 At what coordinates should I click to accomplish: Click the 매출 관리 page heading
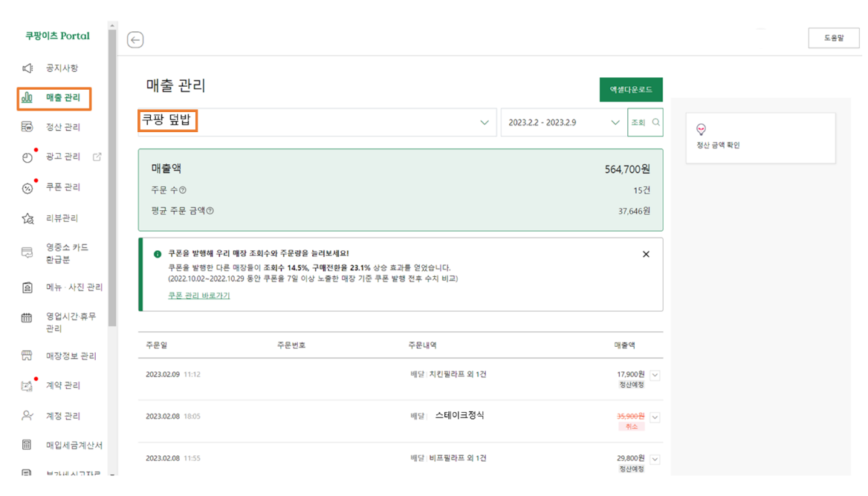click(x=175, y=85)
